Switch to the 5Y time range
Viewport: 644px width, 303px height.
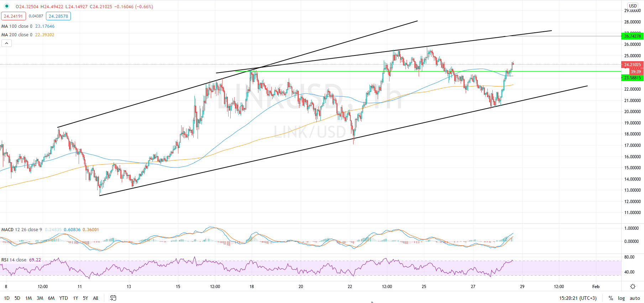coord(85,298)
